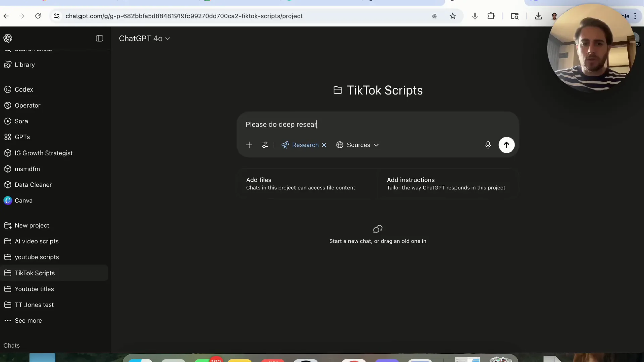The width and height of the screenshot is (644, 362).
Task: Click the plus icon to attach files
Action: click(249, 145)
